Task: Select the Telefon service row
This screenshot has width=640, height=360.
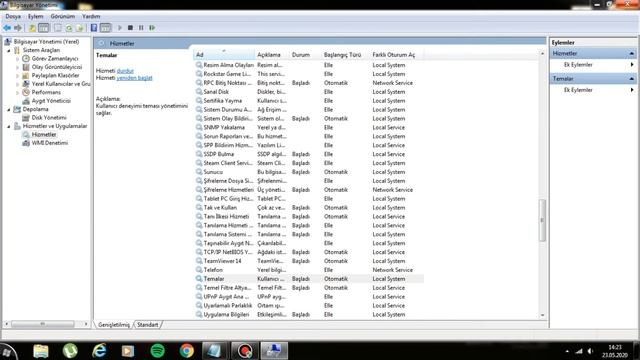Action: [x=309, y=270]
